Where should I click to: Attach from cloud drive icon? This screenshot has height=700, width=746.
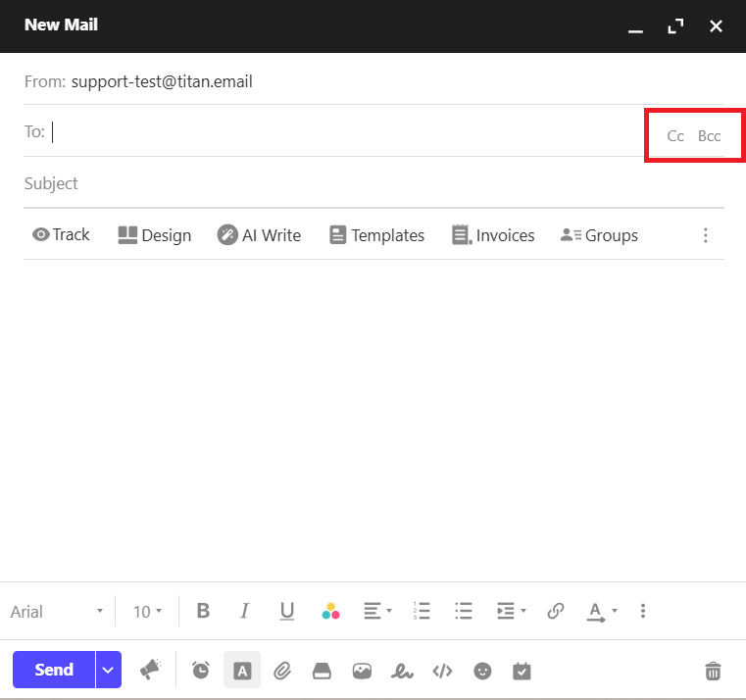tap(322, 671)
